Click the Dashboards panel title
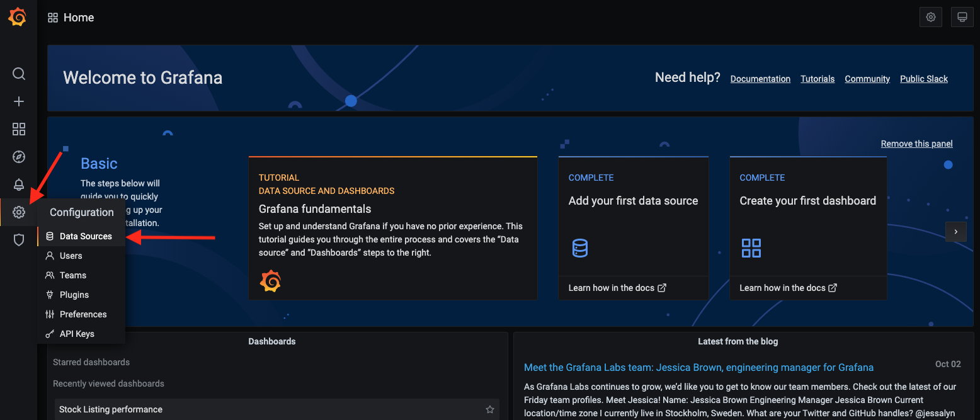 [x=272, y=341]
